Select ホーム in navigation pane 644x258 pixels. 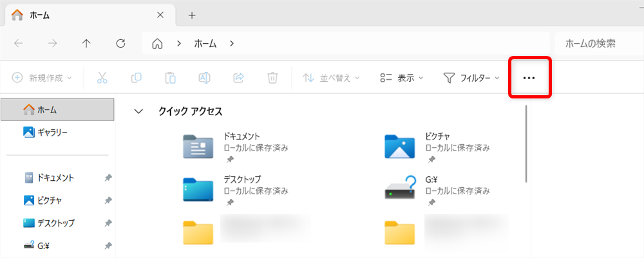click(57, 109)
